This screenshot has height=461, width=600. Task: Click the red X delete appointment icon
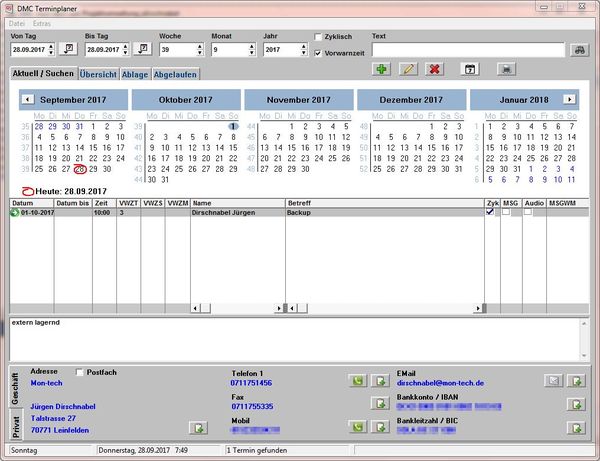(x=433, y=69)
